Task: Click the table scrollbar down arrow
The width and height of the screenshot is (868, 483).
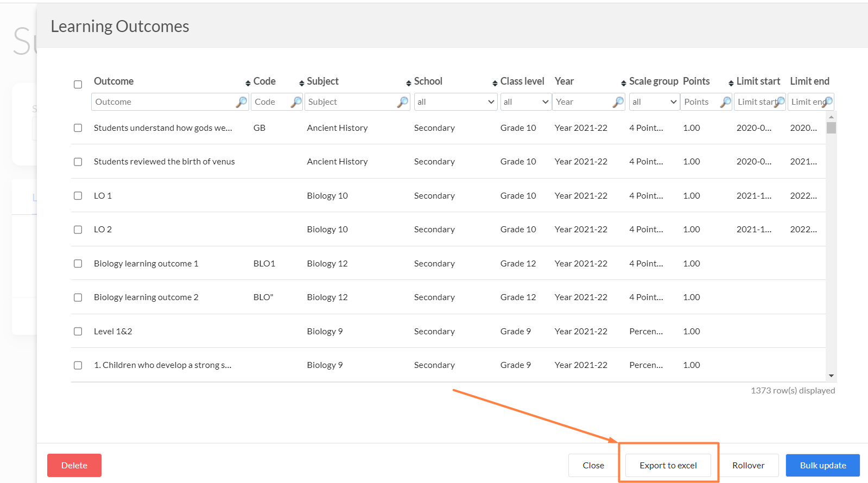Action: 831,376
